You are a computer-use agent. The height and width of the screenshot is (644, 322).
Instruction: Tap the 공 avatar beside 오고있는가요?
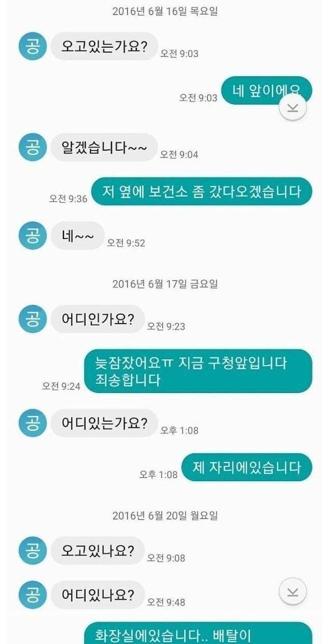33,46
